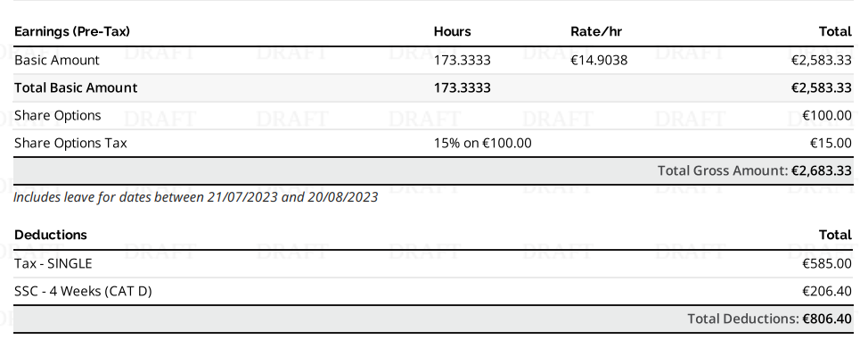Select the Total Basic Amount label
Viewport: 868px width, 340px height.
click(76, 87)
